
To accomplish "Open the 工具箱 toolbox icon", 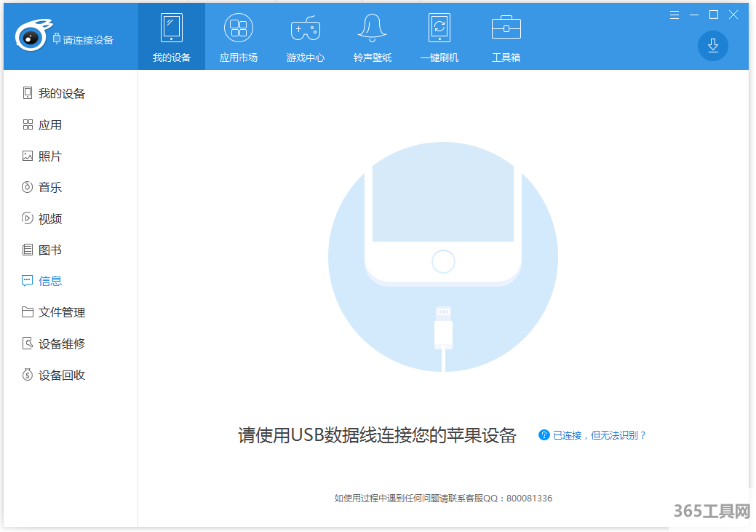I will coord(506,29).
